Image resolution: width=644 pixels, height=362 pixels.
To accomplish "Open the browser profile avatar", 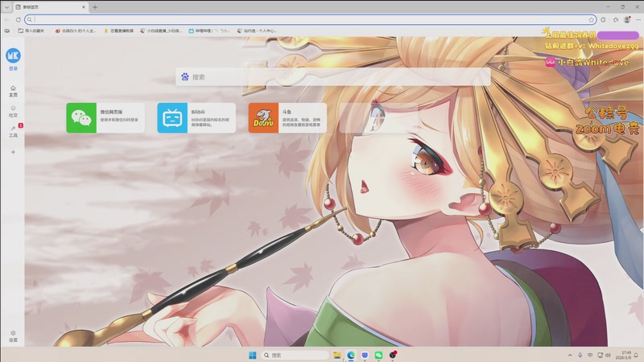I will tap(627, 19).
